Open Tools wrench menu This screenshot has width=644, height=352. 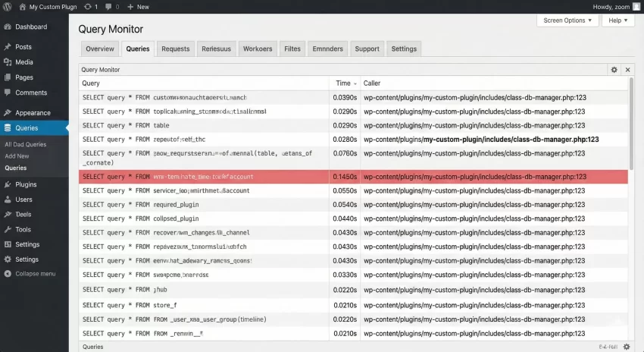[x=23, y=229]
